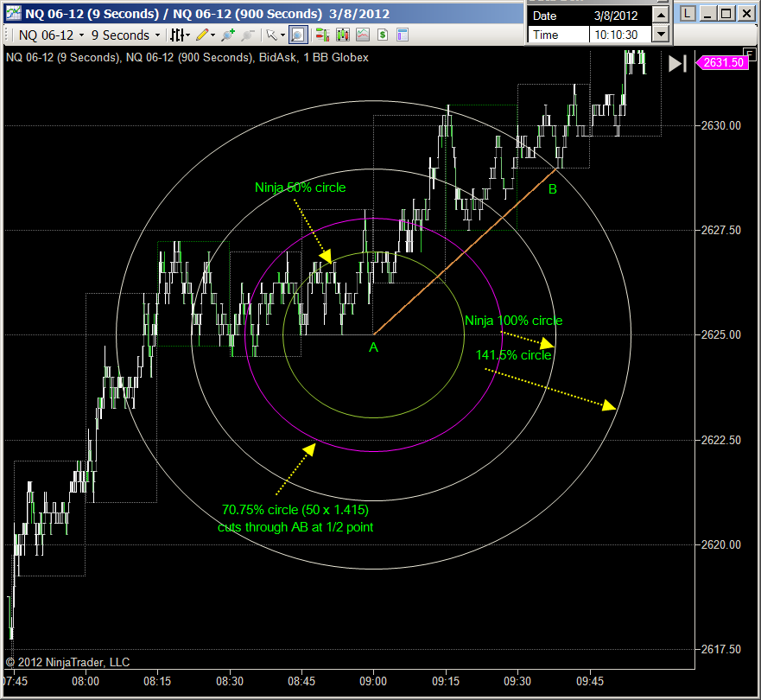761x700 pixels.
Task: Click the 2630.00 price axis label
Action: click(720, 125)
